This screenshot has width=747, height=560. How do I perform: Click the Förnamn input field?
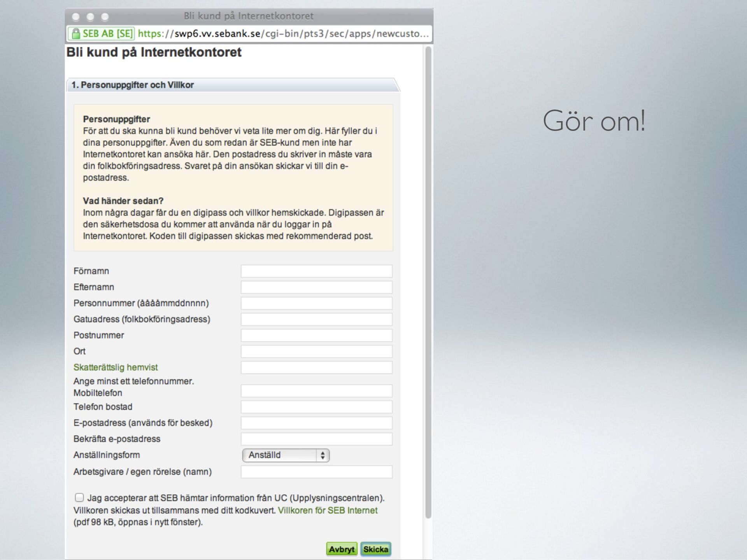[x=316, y=271]
